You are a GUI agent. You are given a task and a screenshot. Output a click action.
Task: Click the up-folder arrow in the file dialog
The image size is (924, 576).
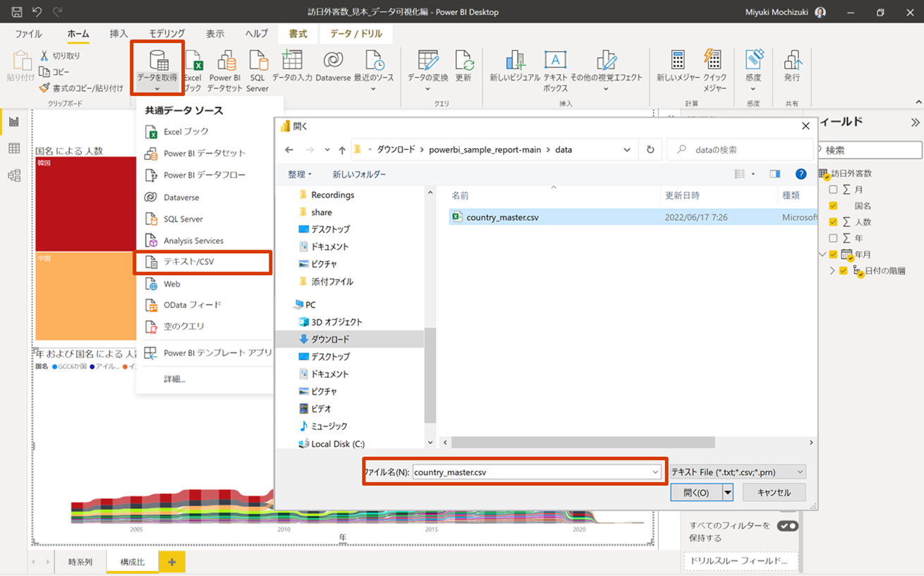click(x=342, y=149)
